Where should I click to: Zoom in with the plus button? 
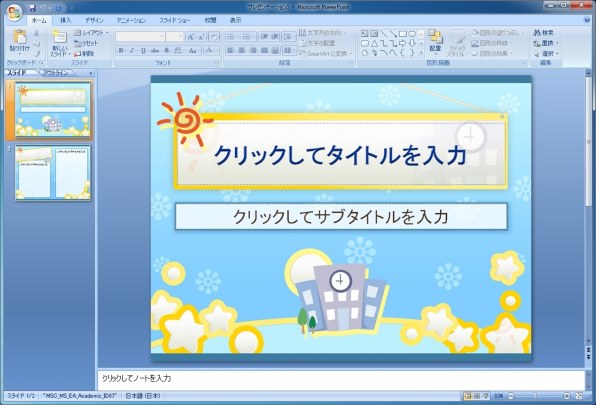[567, 396]
